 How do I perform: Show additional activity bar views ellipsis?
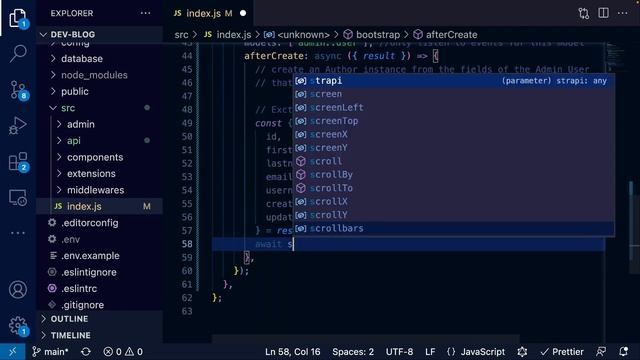(x=18, y=233)
